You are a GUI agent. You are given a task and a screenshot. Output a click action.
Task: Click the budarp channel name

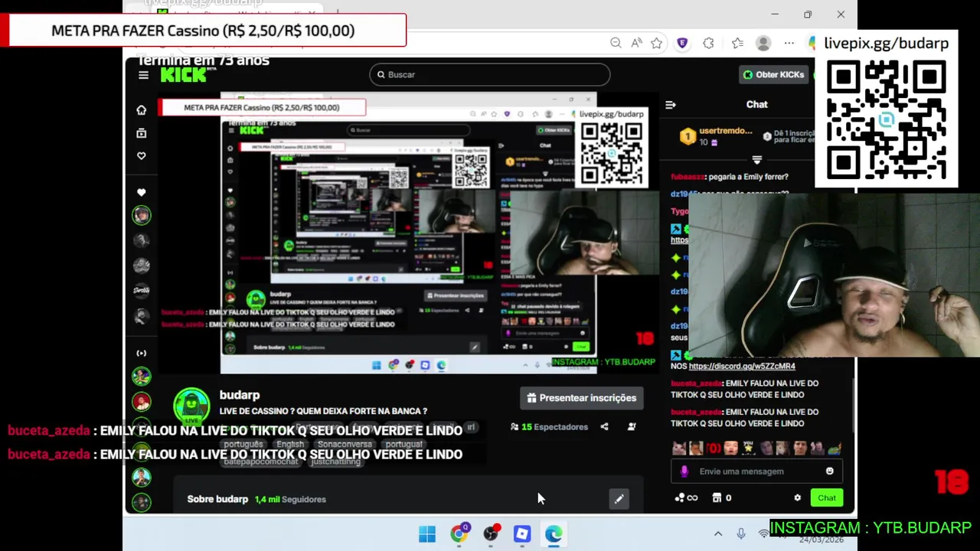240,395
